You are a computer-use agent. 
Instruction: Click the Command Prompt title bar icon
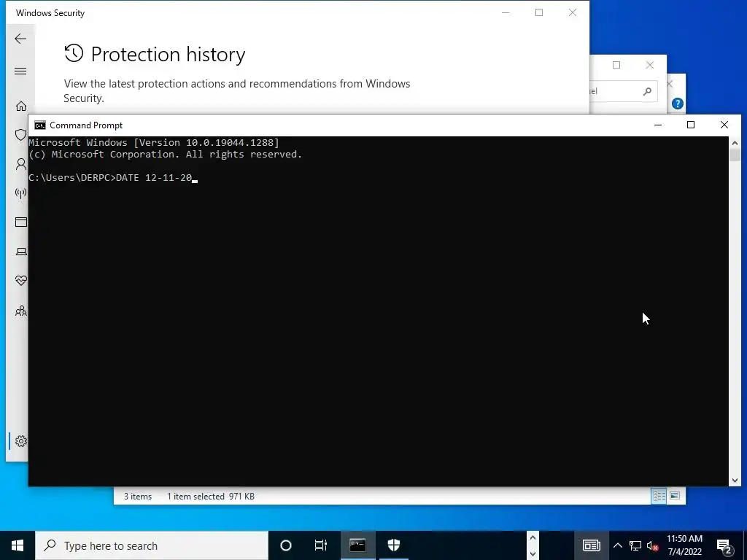coord(40,125)
